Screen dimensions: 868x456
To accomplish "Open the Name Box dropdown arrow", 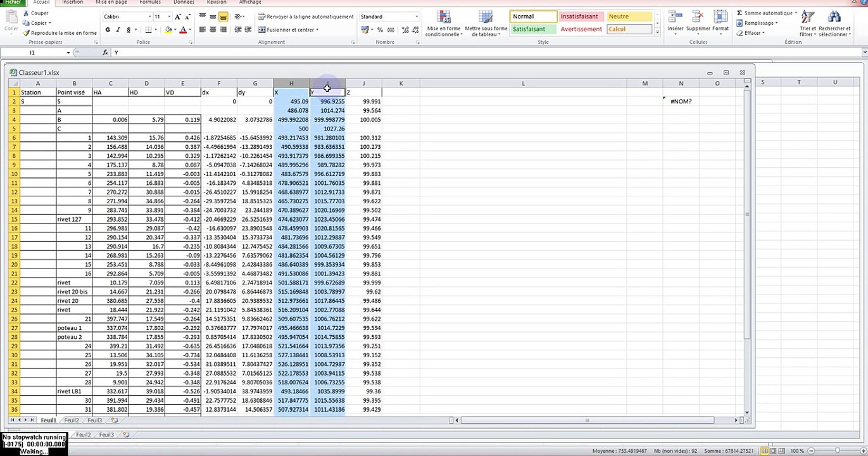I will click(x=68, y=53).
